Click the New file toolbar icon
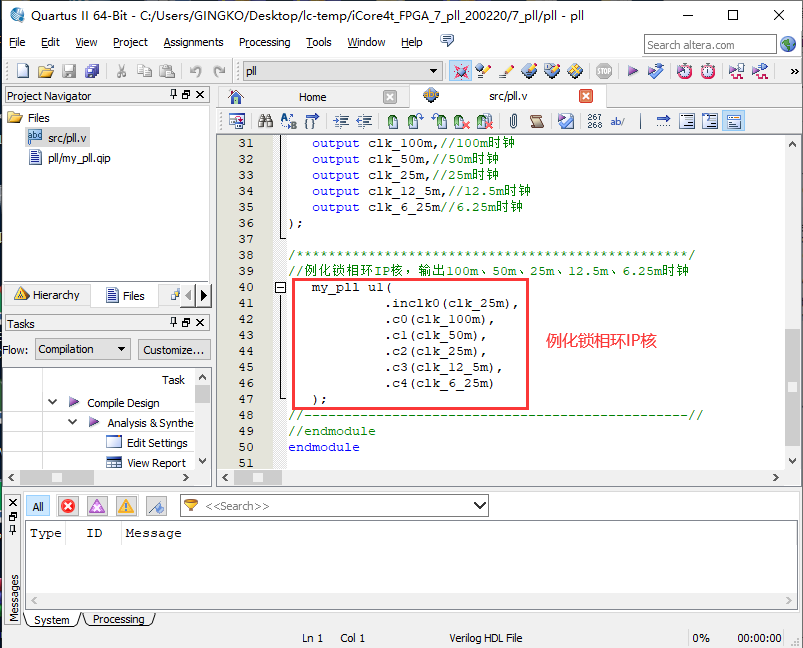The width and height of the screenshot is (803, 648). [22, 71]
